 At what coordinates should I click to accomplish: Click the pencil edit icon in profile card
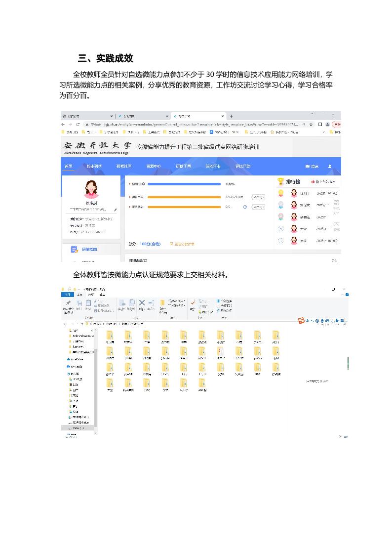(115, 210)
